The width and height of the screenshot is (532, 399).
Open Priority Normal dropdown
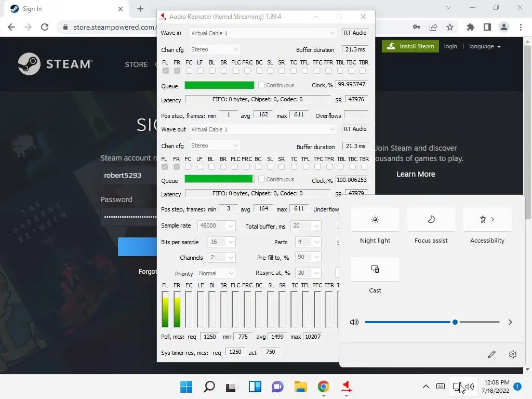click(217, 273)
